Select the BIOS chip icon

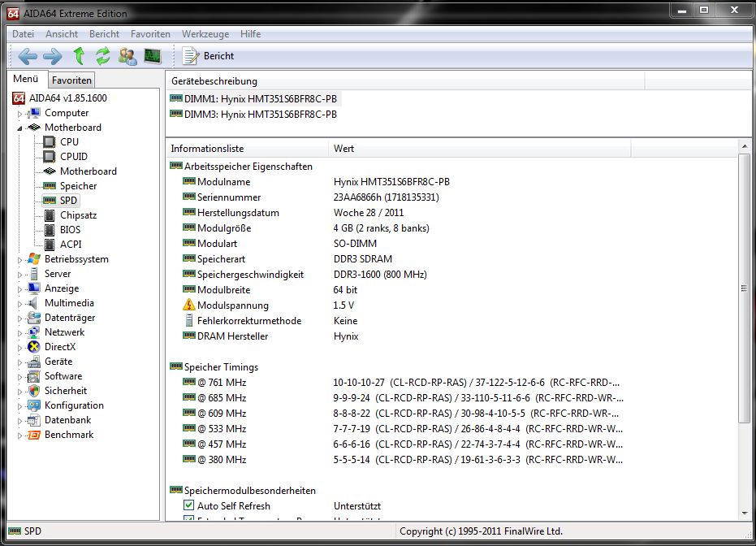pos(50,230)
